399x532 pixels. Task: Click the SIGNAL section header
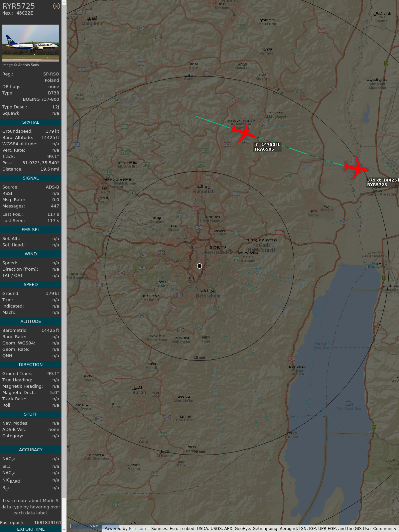(31, 178)
